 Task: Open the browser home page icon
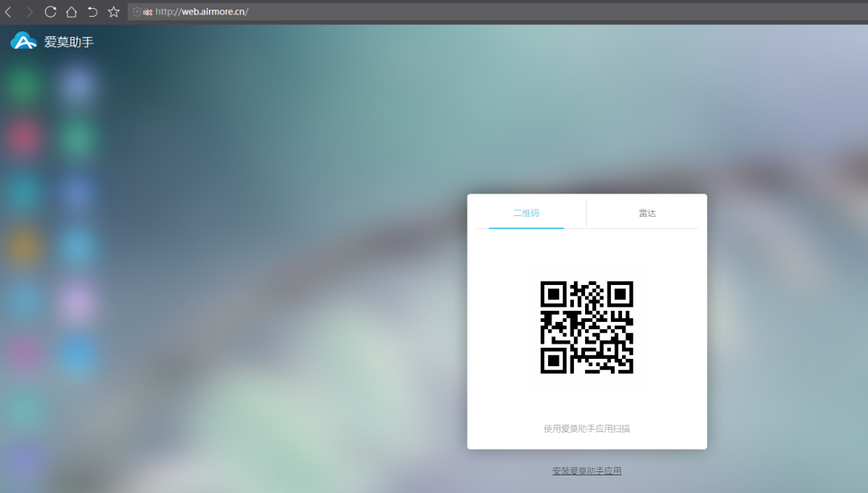pos(72,11)
